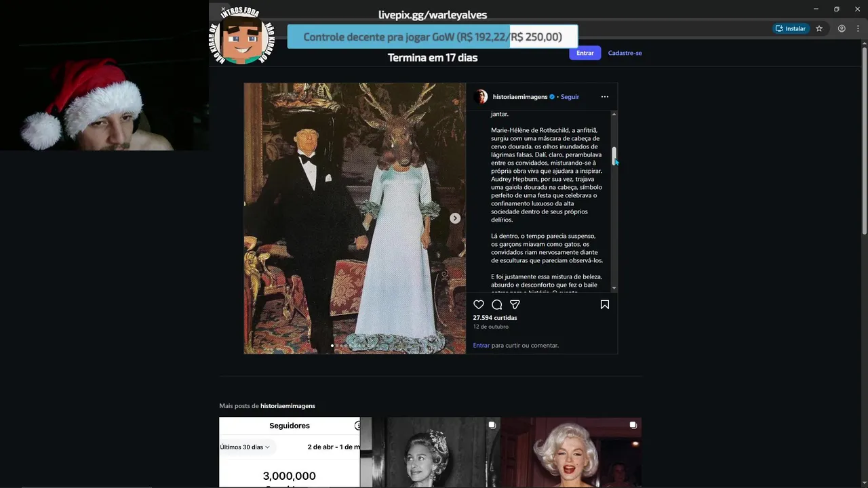
Task: Click the Termina em 17 dias text
Action: point(433,58)
